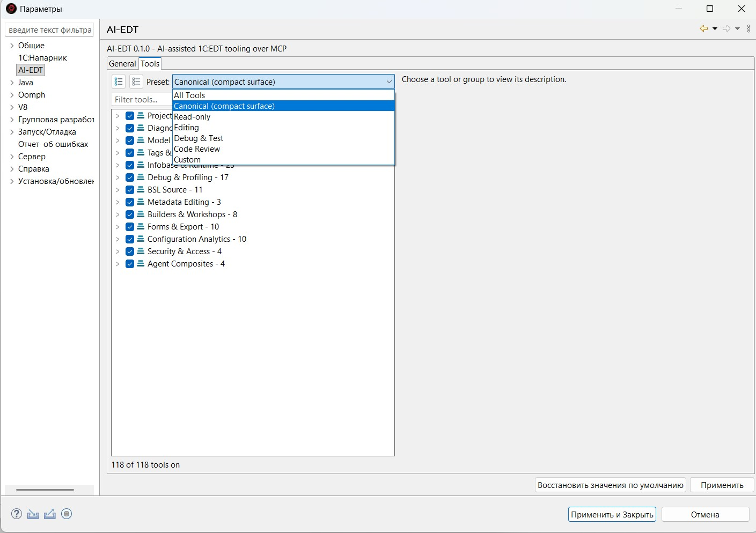Expand the Java preferences node
This screenshot has height=533, width=756.
[12, 83]
